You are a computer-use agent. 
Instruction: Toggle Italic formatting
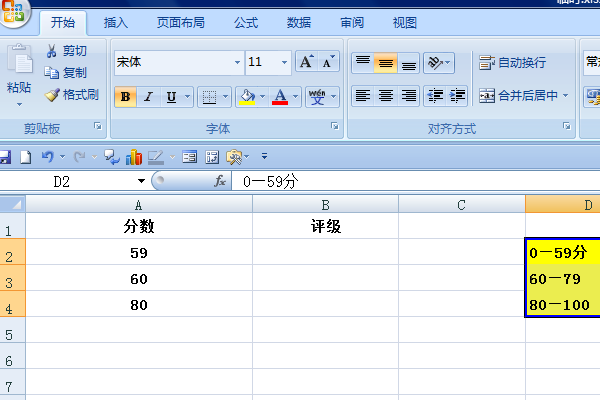click(x=148, y=96)
